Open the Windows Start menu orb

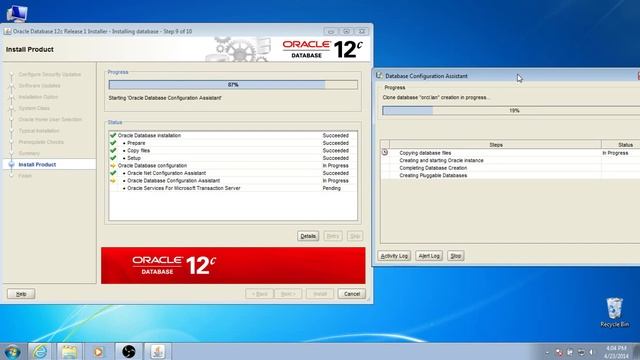[13, 351]
